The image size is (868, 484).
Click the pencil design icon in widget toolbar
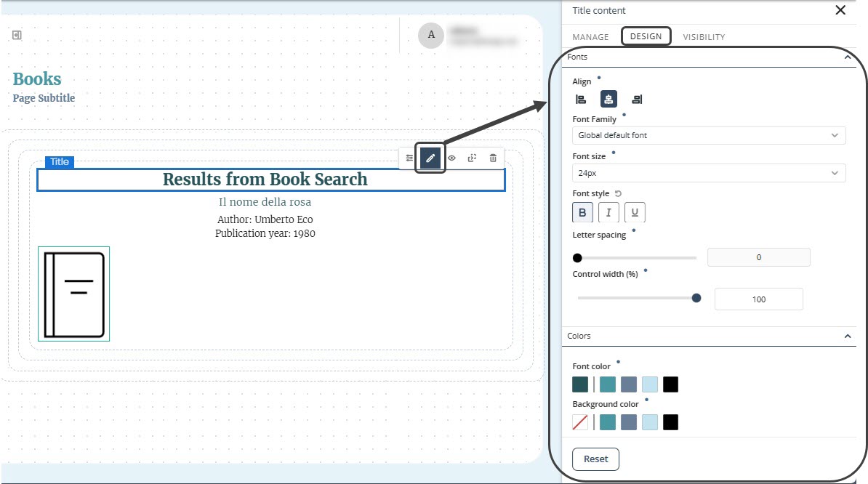430,158
